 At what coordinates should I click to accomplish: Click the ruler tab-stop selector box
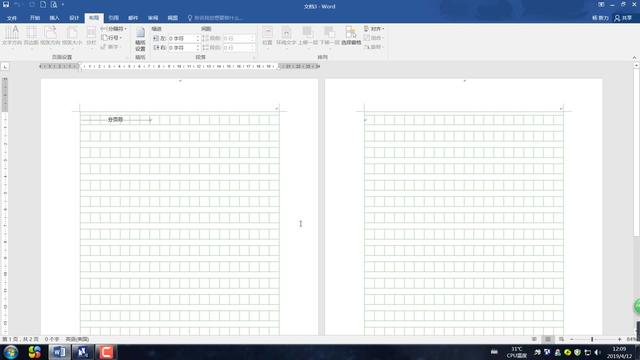point(5,67)
